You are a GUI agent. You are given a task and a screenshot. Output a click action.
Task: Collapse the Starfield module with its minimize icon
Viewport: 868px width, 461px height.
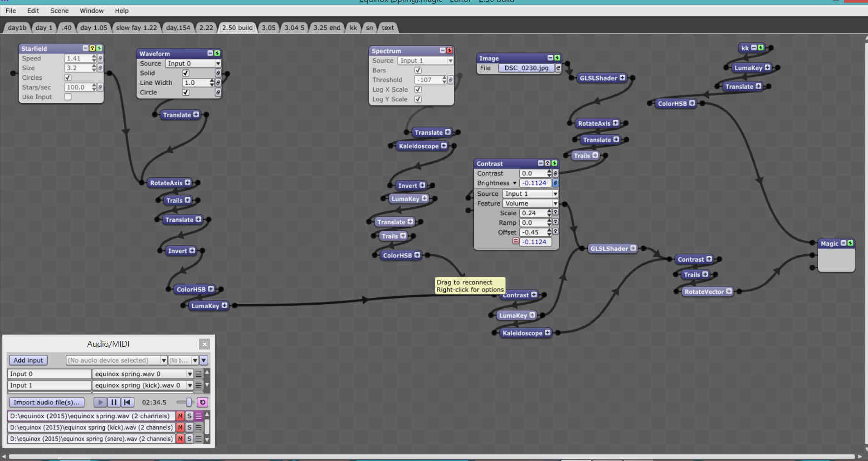pos(85,48)
